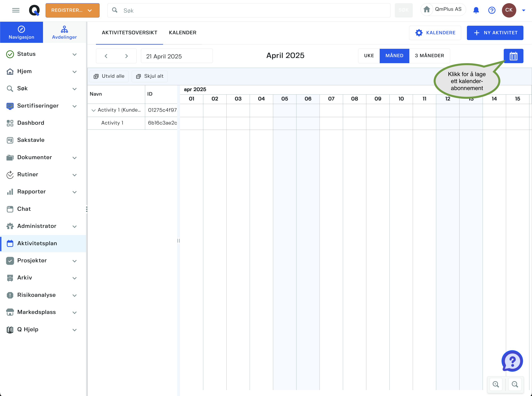Switch view to MÅNED
The width and height of the screenshot is (532, 396).
(x=394, y=56)
